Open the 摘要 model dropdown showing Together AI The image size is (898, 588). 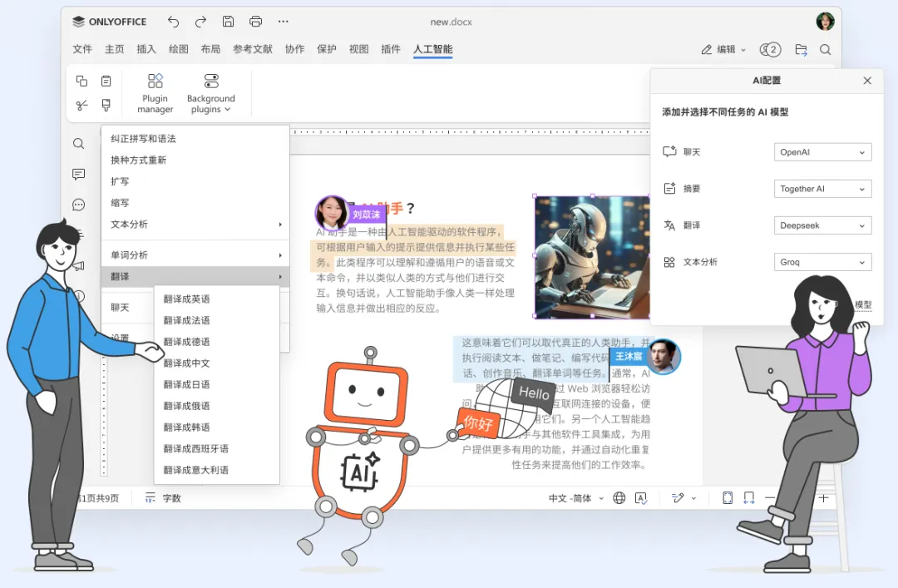[822, 189]
